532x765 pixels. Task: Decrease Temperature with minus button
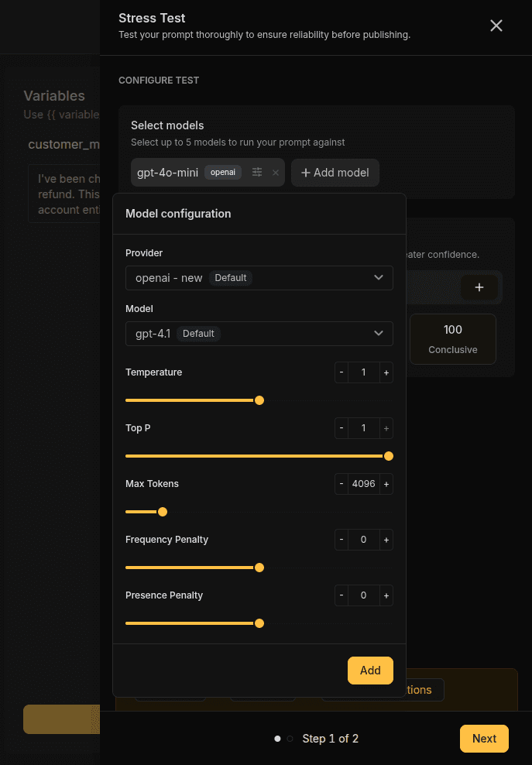pos(342,372)
